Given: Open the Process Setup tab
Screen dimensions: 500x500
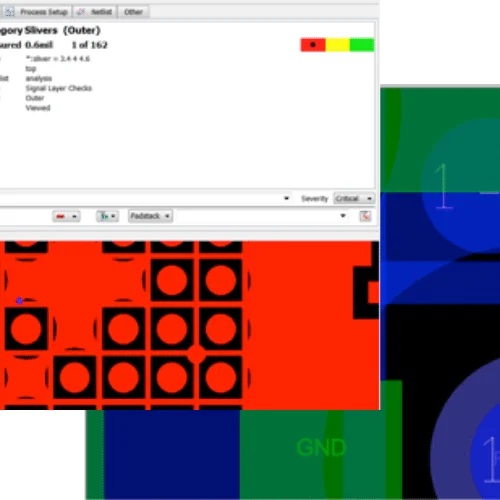Looking at the screenshot, I should point(36,12).
